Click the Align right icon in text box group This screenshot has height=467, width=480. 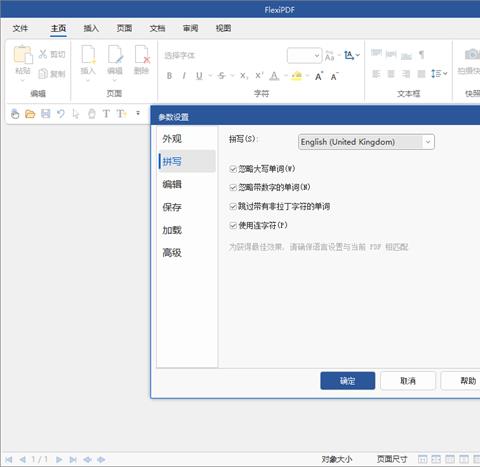406,74
